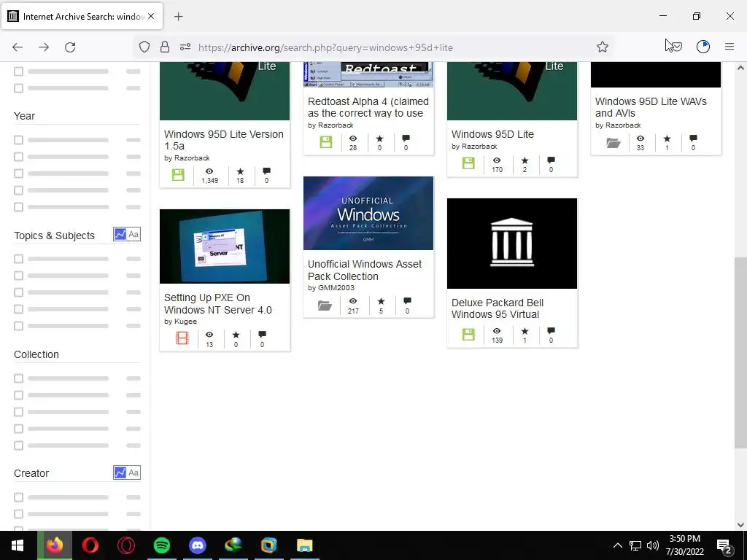Screen dimensions: 747x560
Task: Open File Explorer from the taskbar
Action: [x=304, y=545]
